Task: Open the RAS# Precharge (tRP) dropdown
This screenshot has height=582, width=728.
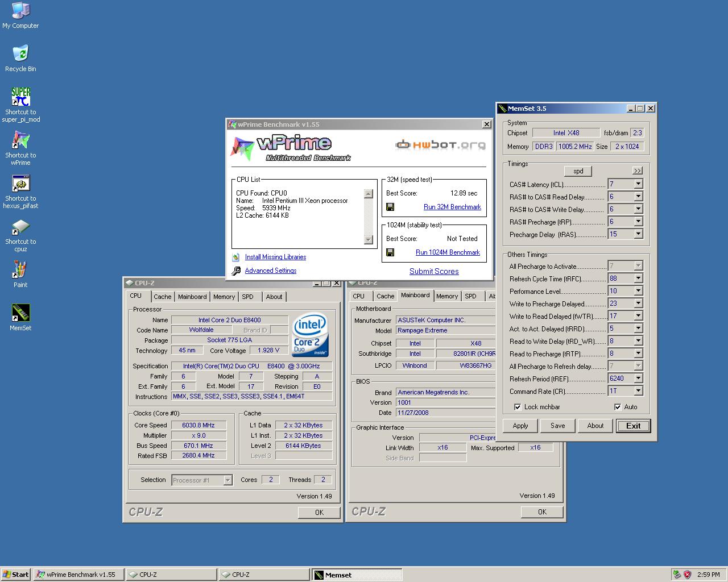Action: 638,222
